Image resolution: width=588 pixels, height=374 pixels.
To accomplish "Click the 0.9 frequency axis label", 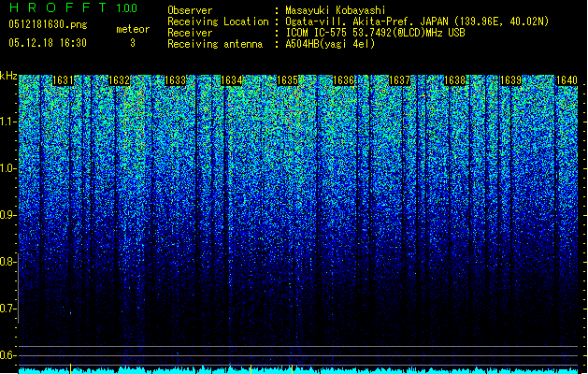I will click(x=7, y=215).
